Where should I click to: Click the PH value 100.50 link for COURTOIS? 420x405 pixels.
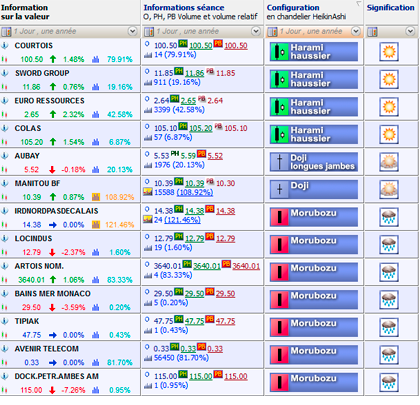pyautogui.click(x=201, y=46)
